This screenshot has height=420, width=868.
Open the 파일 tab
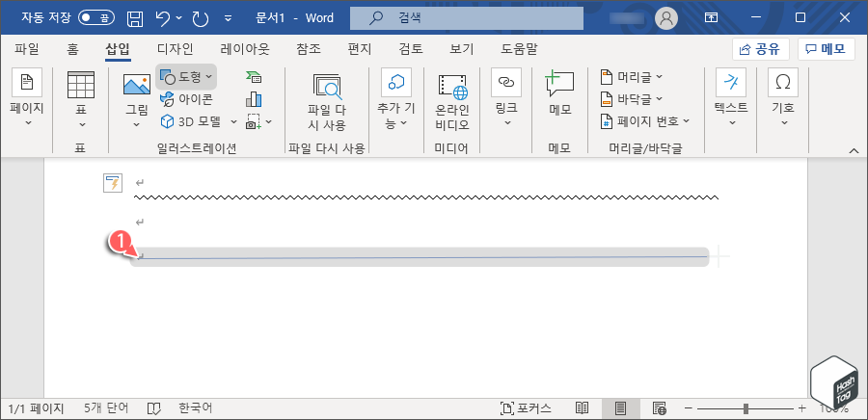click(x=27, y=50)
